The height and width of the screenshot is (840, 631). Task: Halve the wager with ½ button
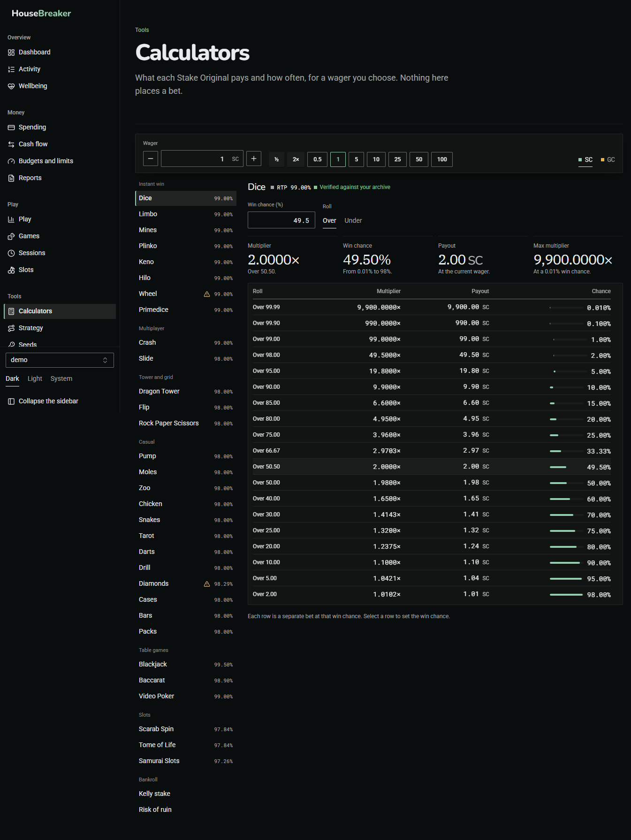pyautogui.click(x=277, y=159)
